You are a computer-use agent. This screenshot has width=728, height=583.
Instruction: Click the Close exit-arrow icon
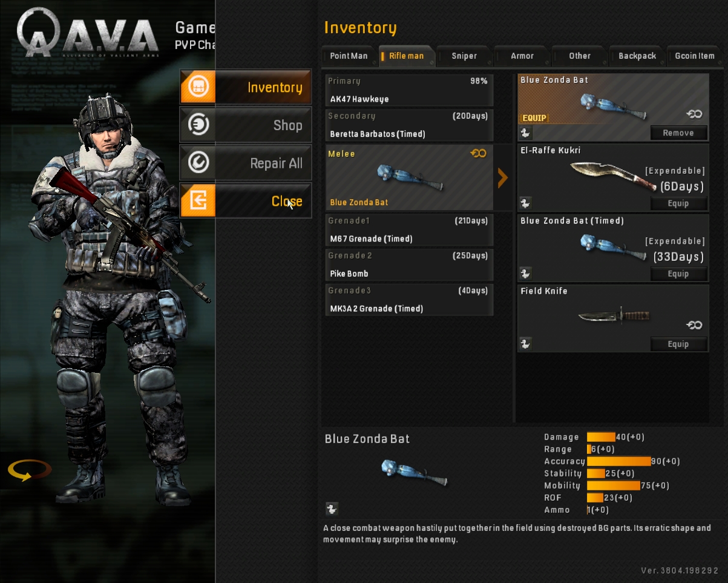198,201
